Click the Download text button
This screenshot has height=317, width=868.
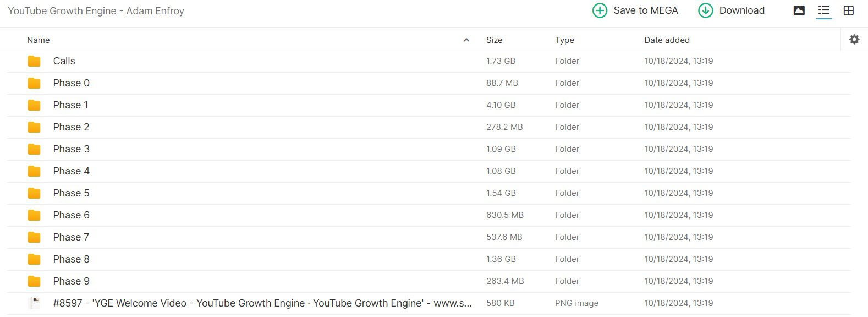742,10
